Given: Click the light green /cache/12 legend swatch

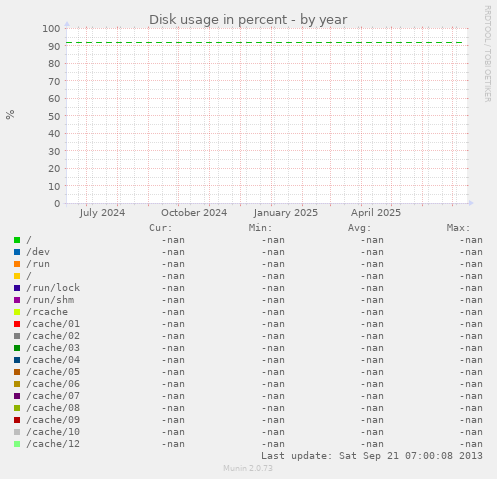Looking at the screenshot, I should coord(17,444).
